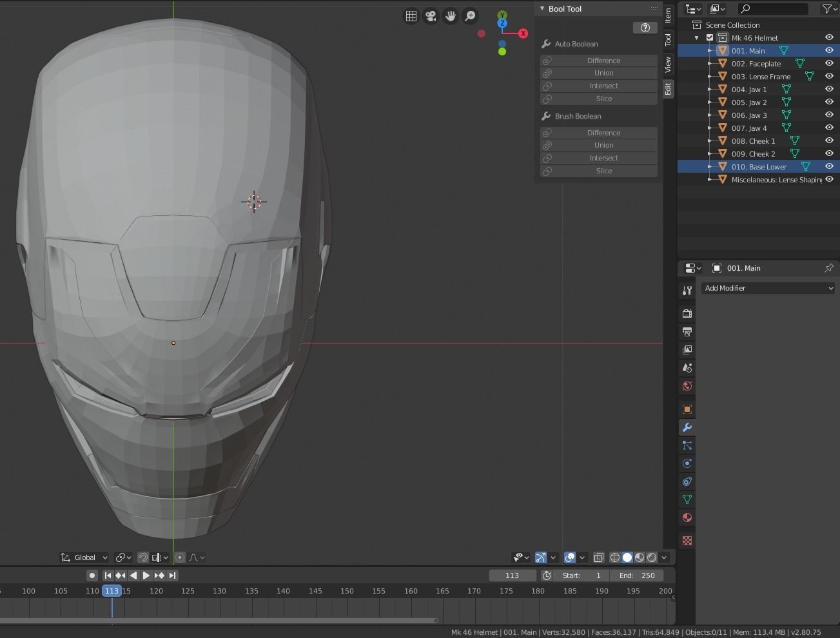Collapse the Bool Tool panel
The image size is (840, 638).
[542, 9]
